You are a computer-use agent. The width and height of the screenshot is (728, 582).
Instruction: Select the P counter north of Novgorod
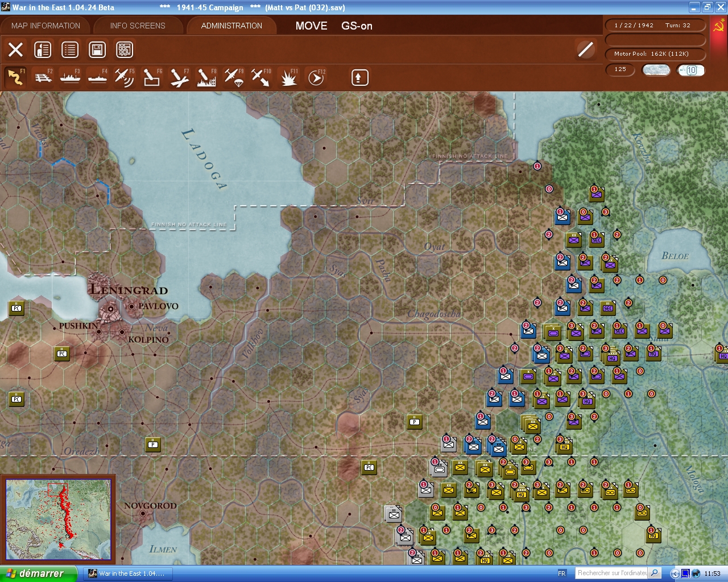(x=152, y=444)
